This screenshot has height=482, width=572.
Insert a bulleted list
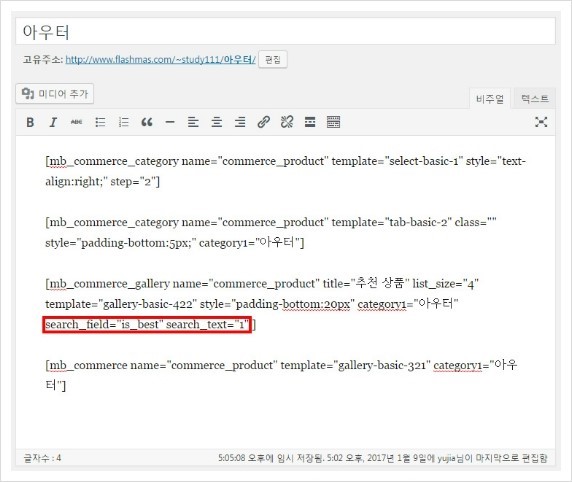coord(100,122)
